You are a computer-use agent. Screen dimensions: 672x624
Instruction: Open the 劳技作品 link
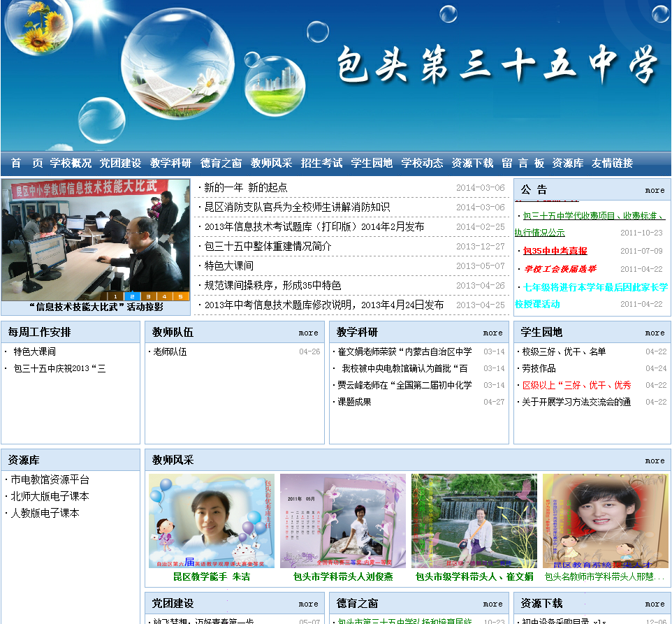pos(539,368)
